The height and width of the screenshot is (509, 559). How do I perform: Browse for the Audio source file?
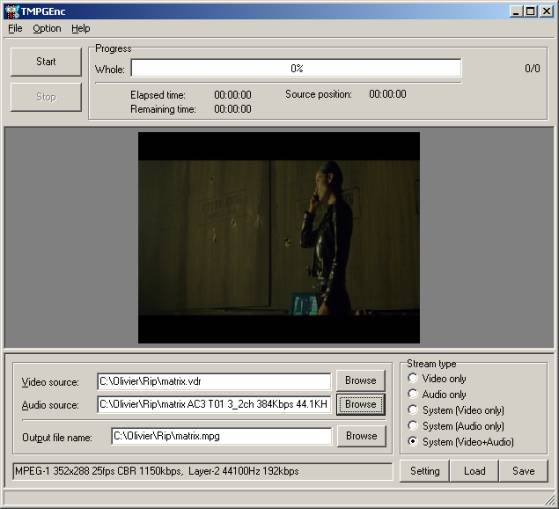[360, 404]
